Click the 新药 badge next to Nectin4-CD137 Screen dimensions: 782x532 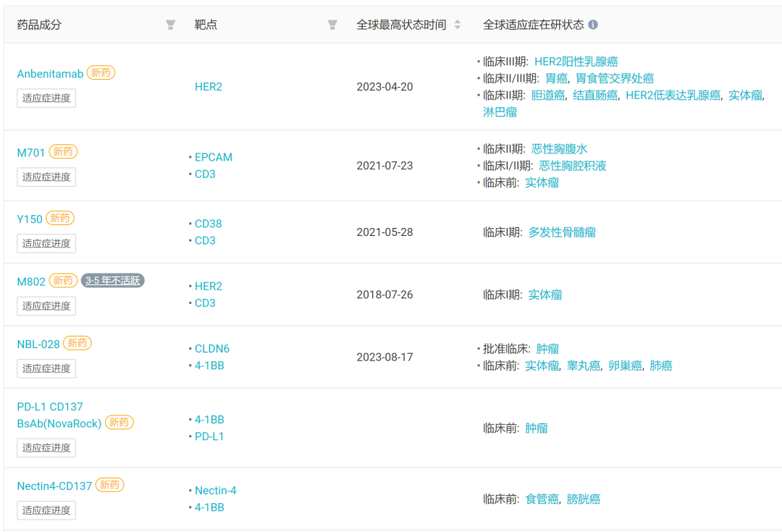tap(110, 485)
